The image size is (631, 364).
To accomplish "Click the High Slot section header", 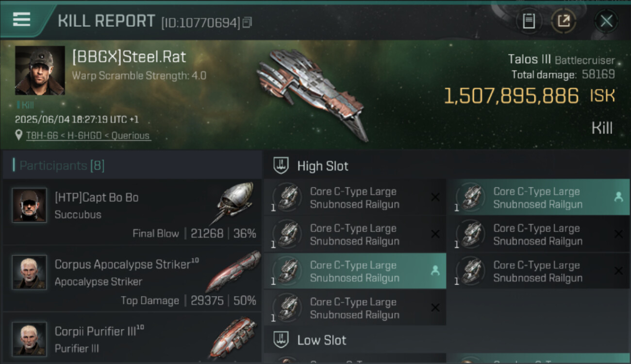I will click(x=323, y=166).
